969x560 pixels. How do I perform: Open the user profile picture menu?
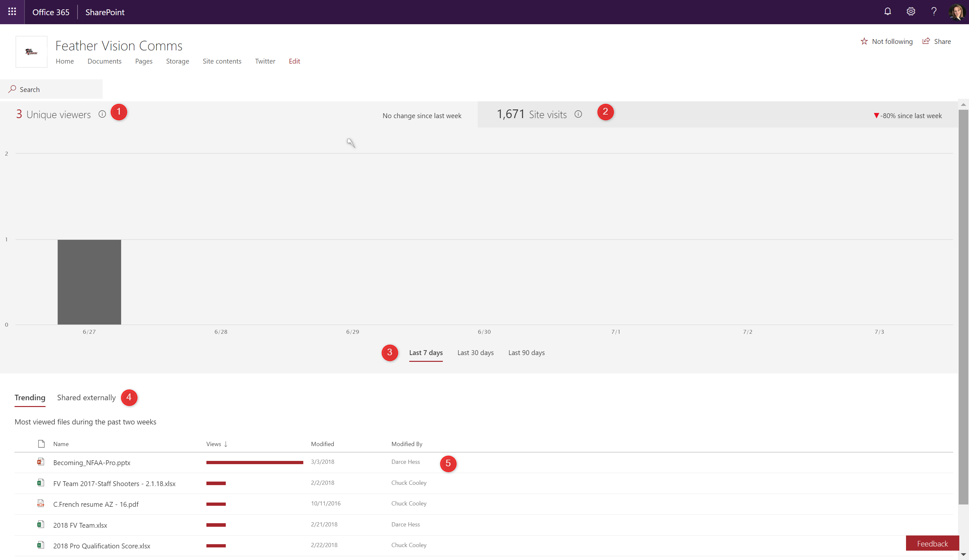point(956,12)
